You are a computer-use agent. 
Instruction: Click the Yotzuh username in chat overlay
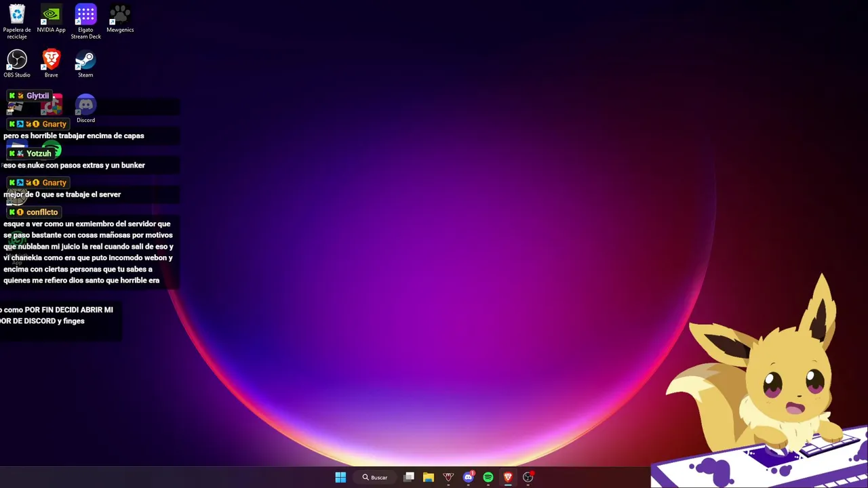39,153
